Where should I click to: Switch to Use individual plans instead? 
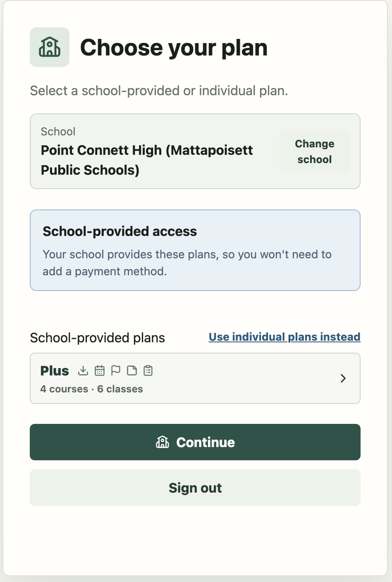click(284, 337)
